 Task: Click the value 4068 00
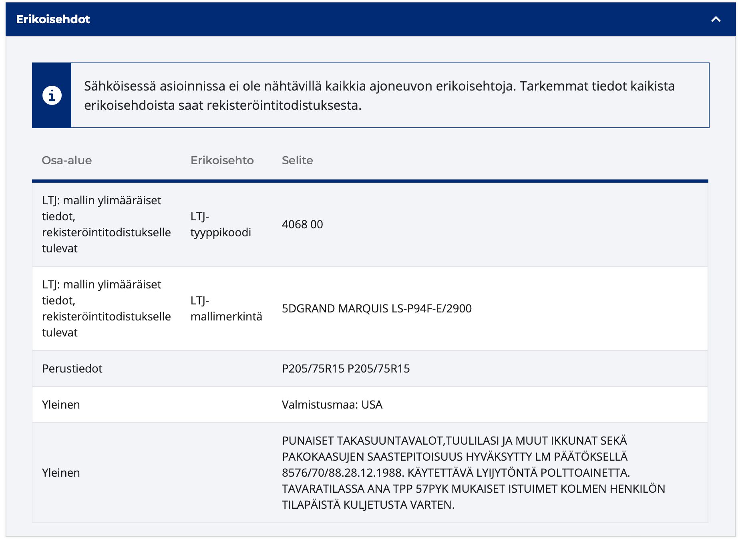[302, 224]
